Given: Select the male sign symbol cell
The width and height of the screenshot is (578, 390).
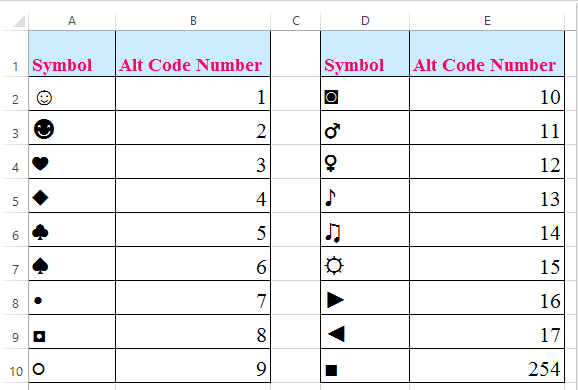Looking at the screenshot, I should [365, 128].
